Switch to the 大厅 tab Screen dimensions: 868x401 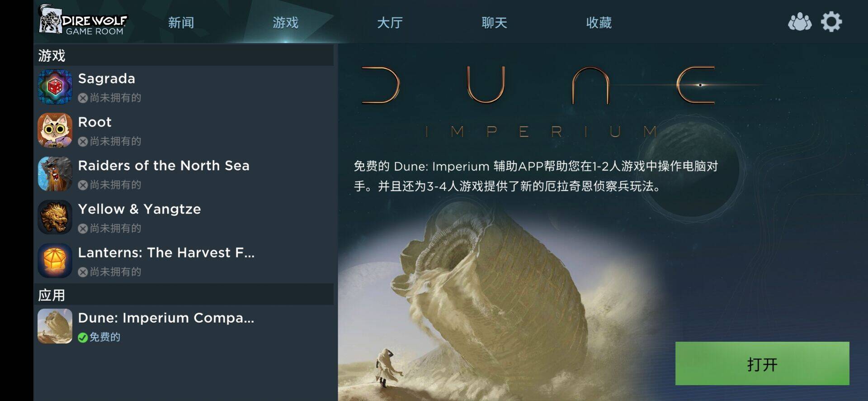(390, 23)
